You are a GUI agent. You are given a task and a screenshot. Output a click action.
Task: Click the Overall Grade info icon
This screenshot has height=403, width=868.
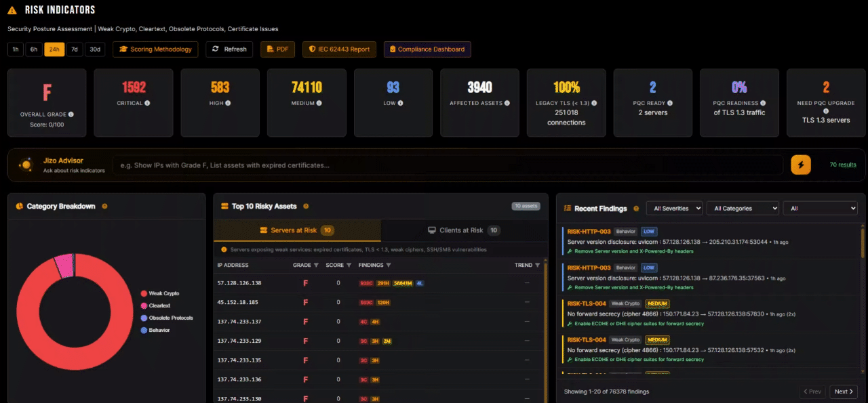(71, 114)
